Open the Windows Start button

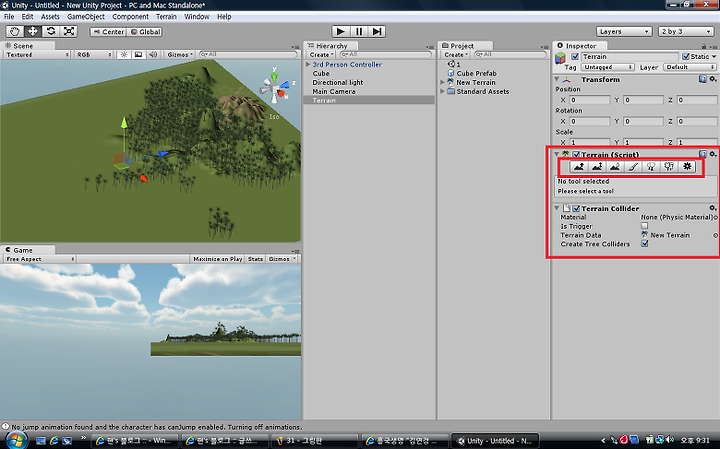point(15,441)
